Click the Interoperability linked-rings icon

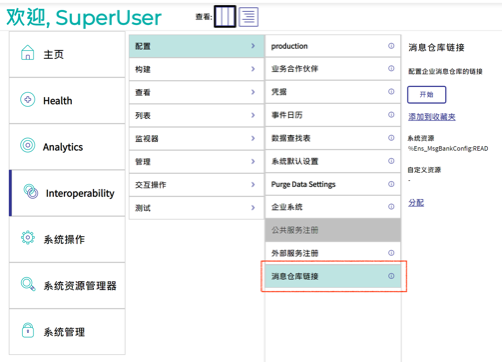(31, 191)
